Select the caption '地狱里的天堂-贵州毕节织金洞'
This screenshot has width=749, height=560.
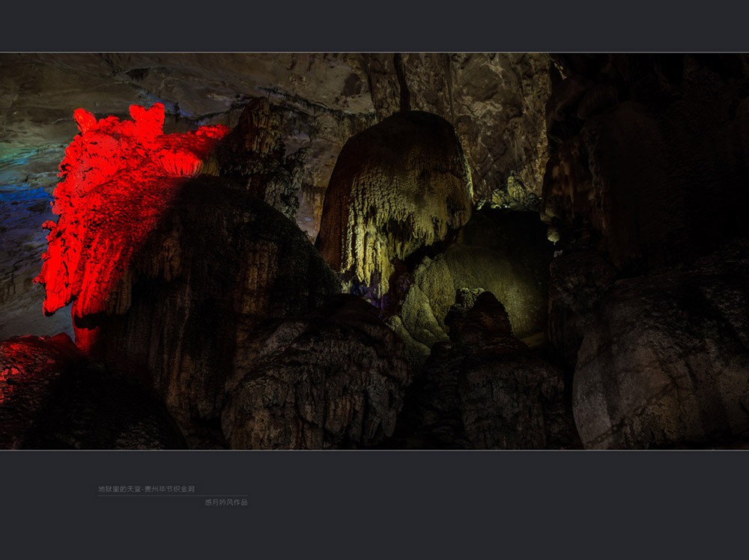click(x=147, y=489)
